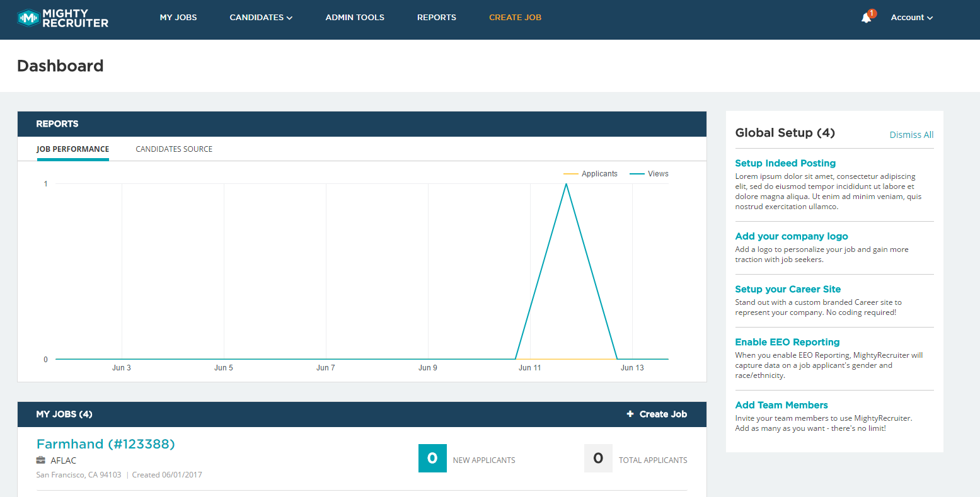This screenshot has height=497, width=980.
Task: Open Admin Tools menu item
Action: pyautogui.click(x=355, y=18)
